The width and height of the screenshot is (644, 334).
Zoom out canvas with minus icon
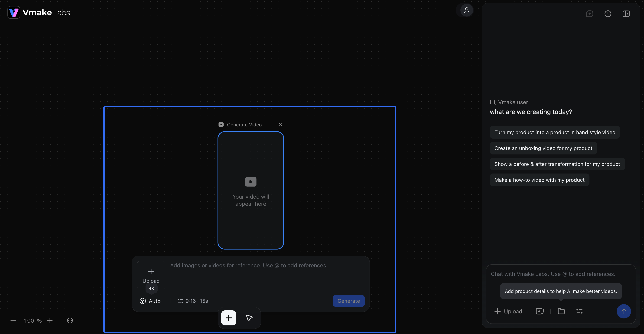13,321
